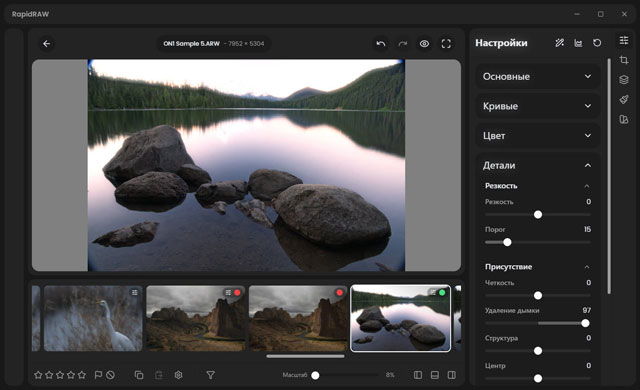Click the ON1 Sample 5.ARW filename
Image resolution: width=640 pixels, height=390 pixels.
click(191, 44)
